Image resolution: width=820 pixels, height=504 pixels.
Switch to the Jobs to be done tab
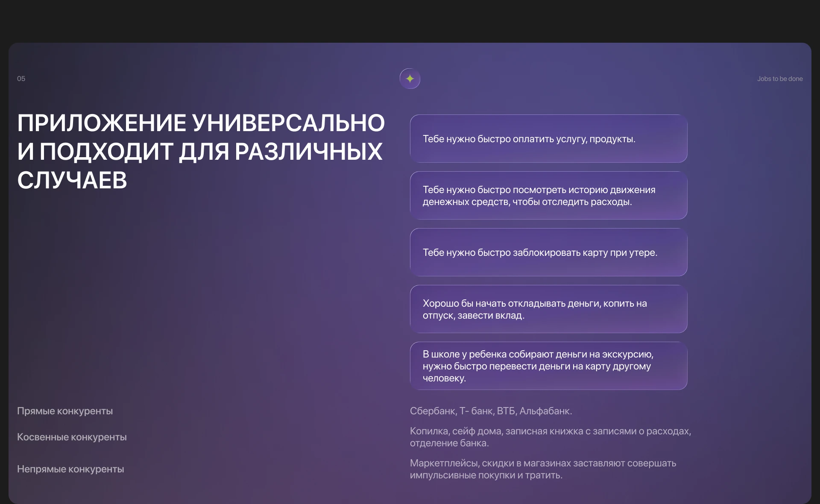click(x=780, y=79)
